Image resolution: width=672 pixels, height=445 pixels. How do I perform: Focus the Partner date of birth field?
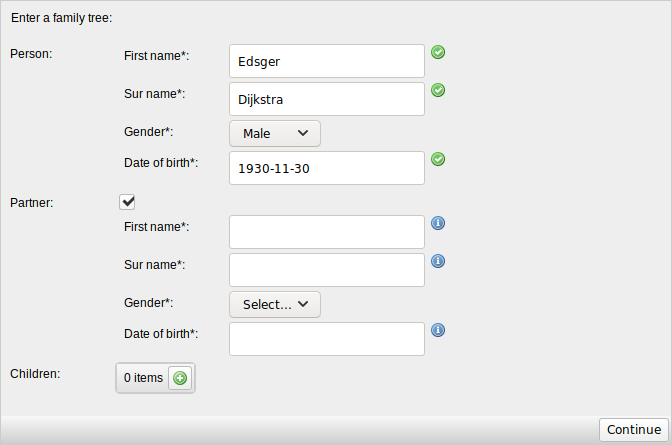pyautogui.click(x=327, y=339)
